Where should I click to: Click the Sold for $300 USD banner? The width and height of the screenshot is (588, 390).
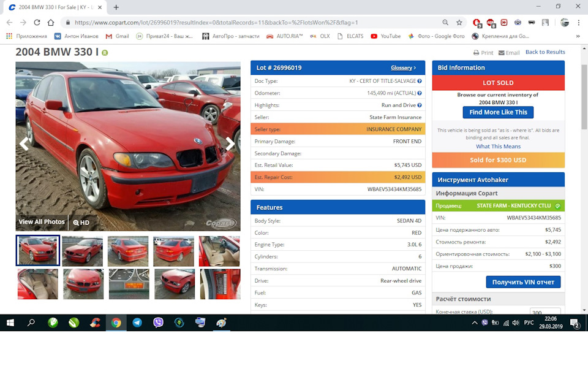[x=498, y=160]
